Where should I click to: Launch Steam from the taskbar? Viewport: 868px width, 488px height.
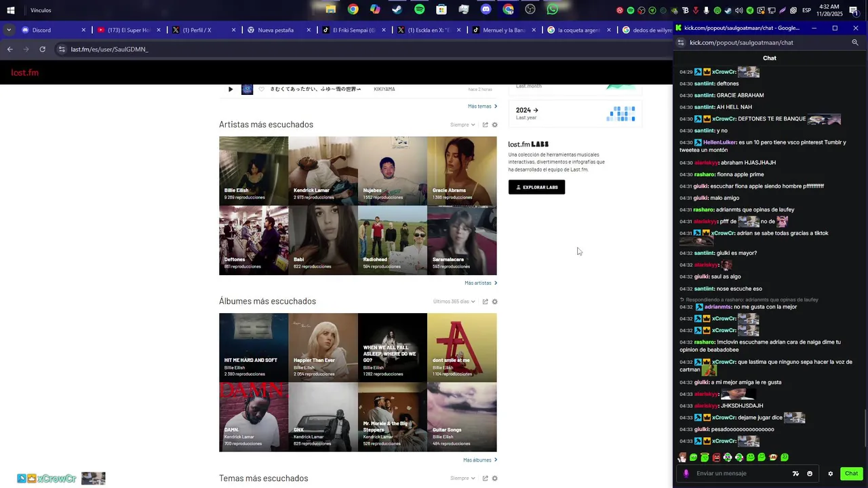(397, 9)
